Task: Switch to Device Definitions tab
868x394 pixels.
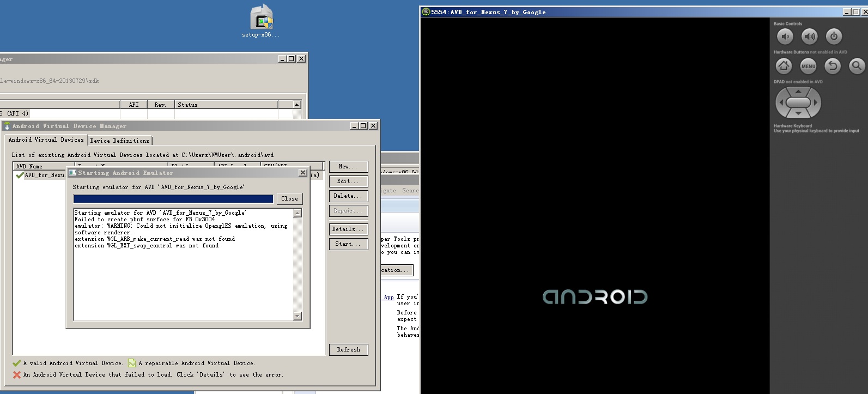Action: coord(119,141)
